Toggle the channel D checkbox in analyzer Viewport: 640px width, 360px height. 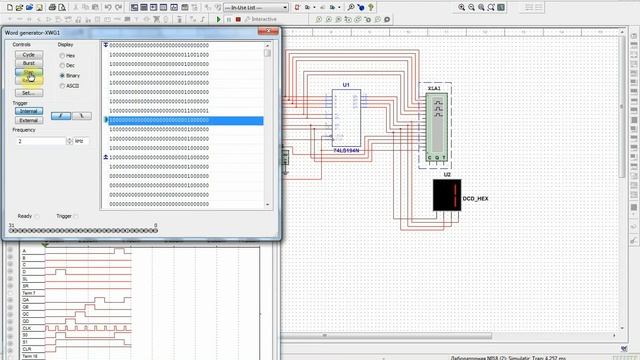(x=11, y=271)
